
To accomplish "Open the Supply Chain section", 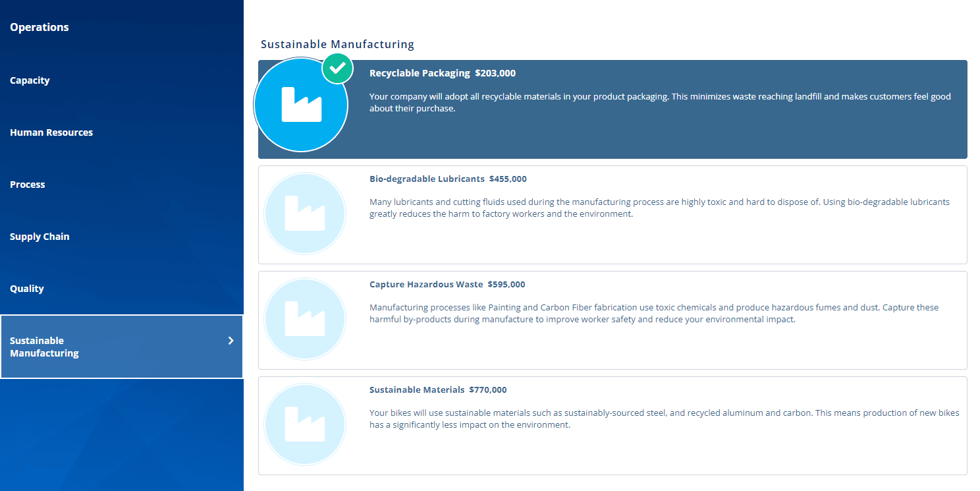I will click(x=40, y=237).
